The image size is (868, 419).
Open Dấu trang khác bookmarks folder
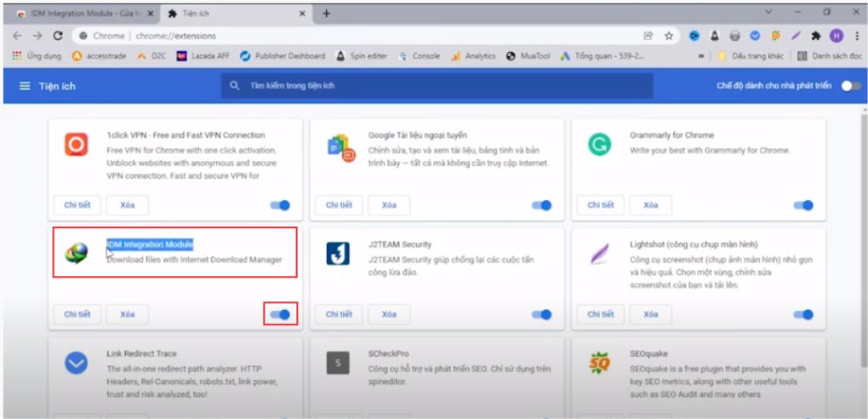coord(751,56)
